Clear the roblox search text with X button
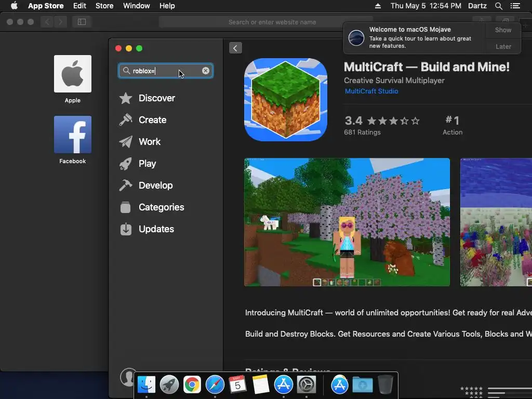Screen dimensions: 532x399 [206, 71]
